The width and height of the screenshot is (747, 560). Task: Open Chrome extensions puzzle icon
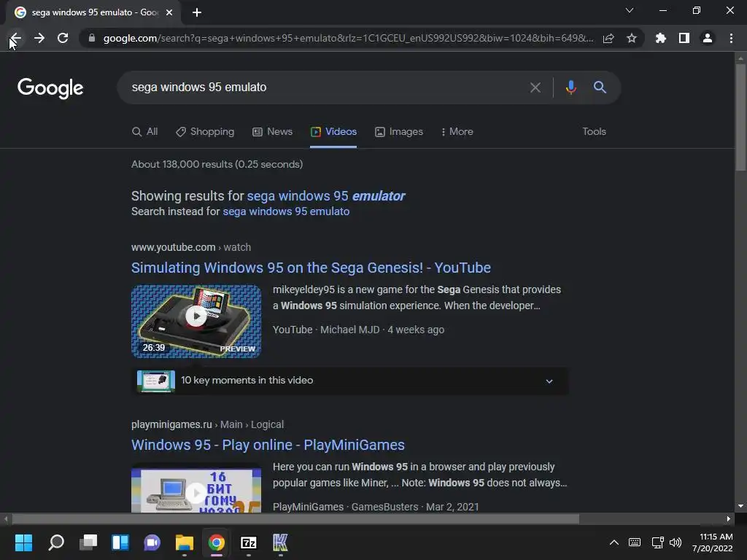tap(661, 38)
